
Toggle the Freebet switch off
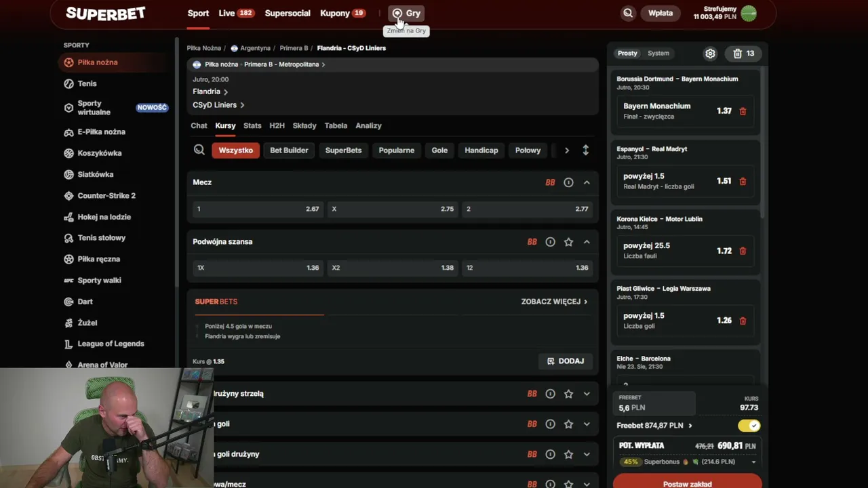point(749,426)
